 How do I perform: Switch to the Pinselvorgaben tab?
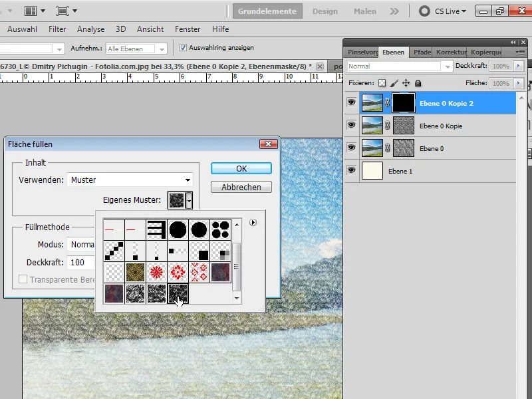(x=362, y=53)
